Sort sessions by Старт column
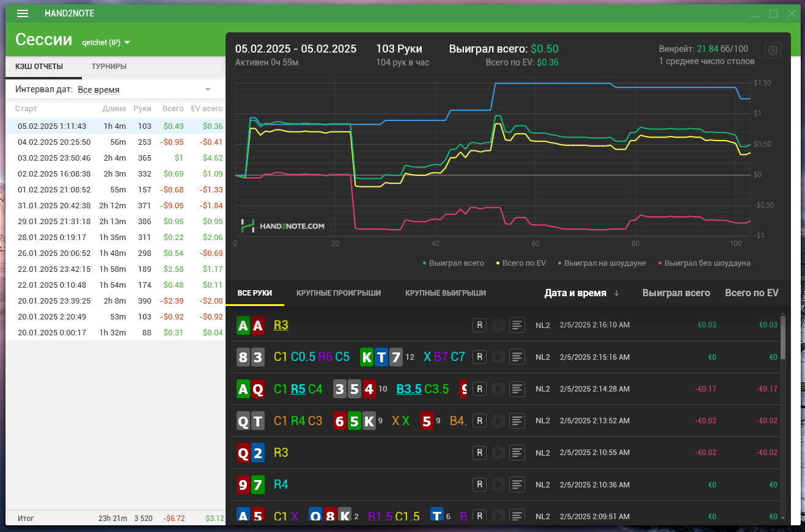This screenshot has width=805, height=532. coord(26,109)
